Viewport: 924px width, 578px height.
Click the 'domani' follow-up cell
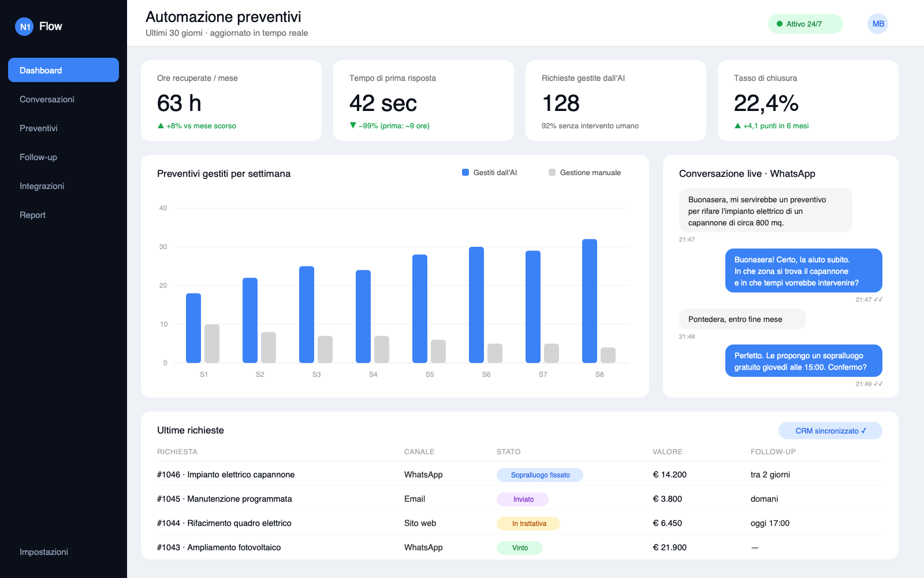764,499
